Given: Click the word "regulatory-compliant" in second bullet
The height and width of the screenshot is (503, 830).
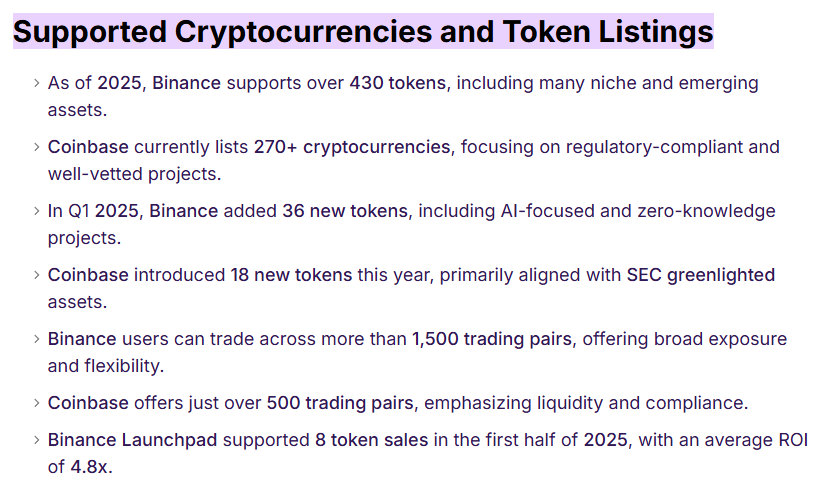Looking at the screenshot, I should click(x=654, y=147).
